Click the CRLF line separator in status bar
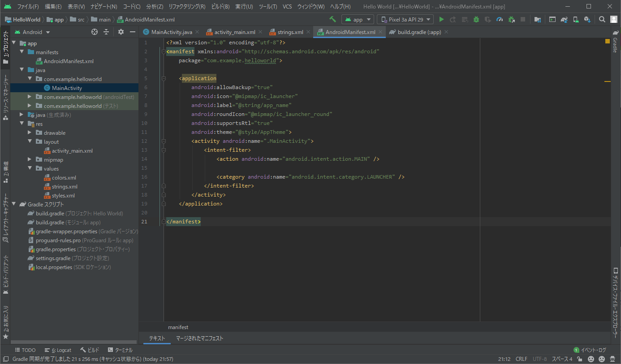This screenshot has height=364, width=621. [522, 359]
